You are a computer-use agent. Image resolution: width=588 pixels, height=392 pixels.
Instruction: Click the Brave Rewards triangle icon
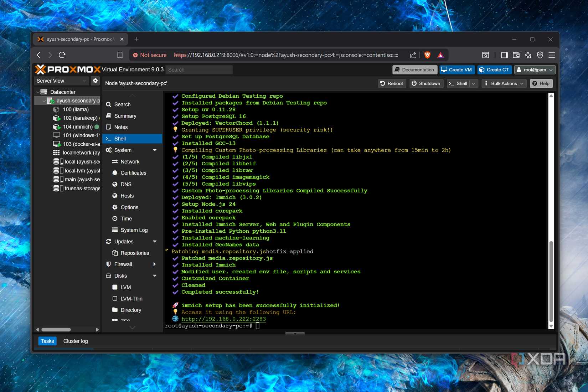(x=440, y=55)
